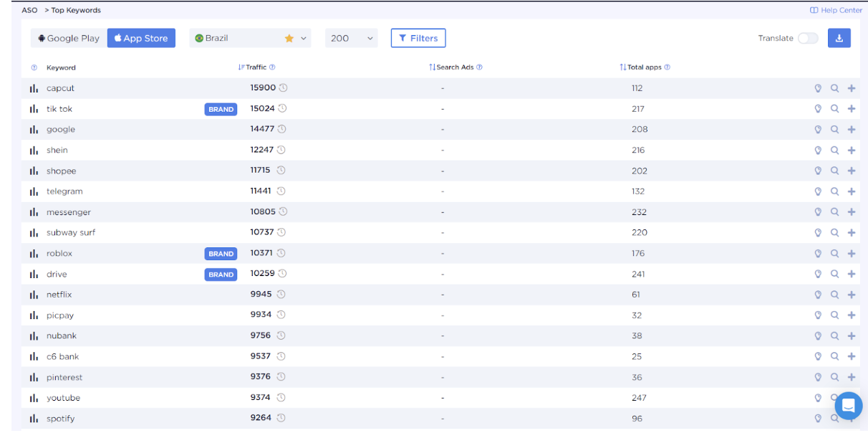Click BRAND badge on tik tok row
Image resolution: width=868 pixels, height=433 pixels.
(x=221, y=110)
